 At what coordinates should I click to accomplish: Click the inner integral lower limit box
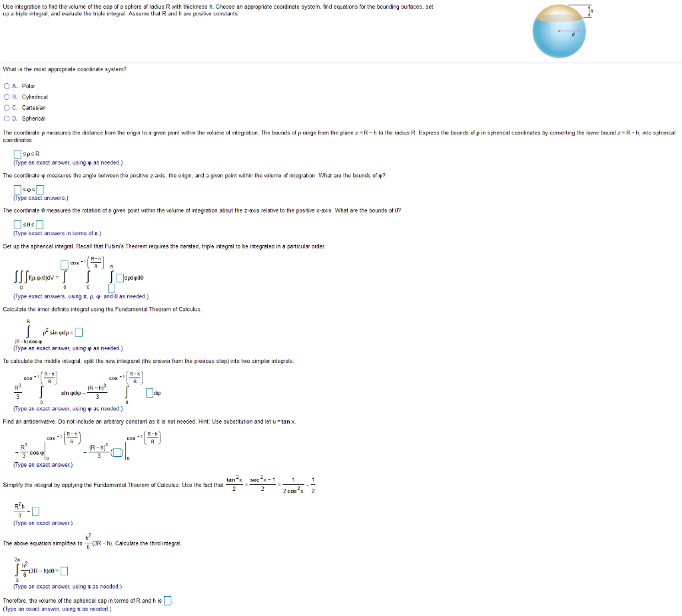pos(111,288)
